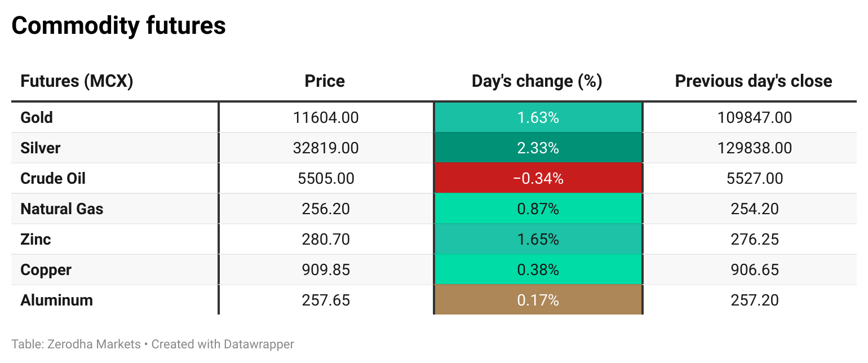
Task: Select Silver previous close 129838.00
Action: (754, 148)
